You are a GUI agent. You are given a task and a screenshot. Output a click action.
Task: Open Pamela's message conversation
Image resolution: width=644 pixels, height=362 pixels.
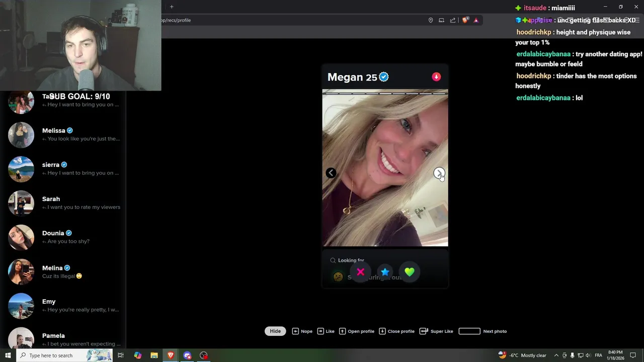coord(63,338)
